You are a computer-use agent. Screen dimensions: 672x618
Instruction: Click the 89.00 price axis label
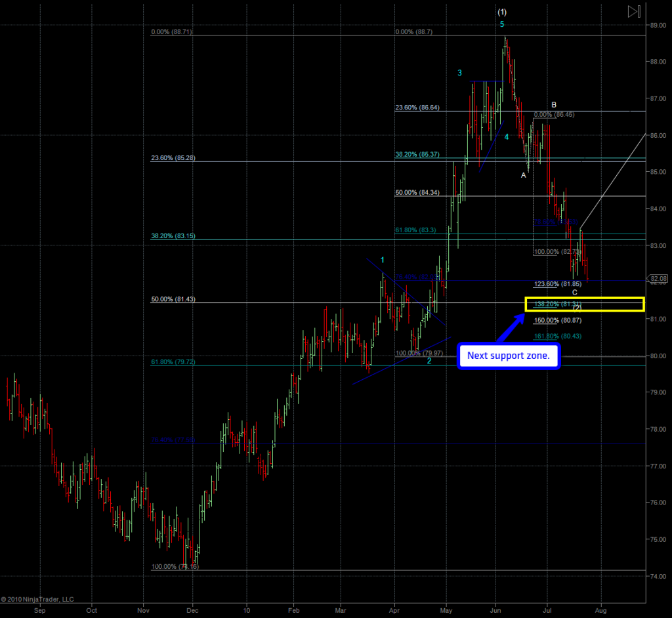pyautogui.click(x=658, y=26)
